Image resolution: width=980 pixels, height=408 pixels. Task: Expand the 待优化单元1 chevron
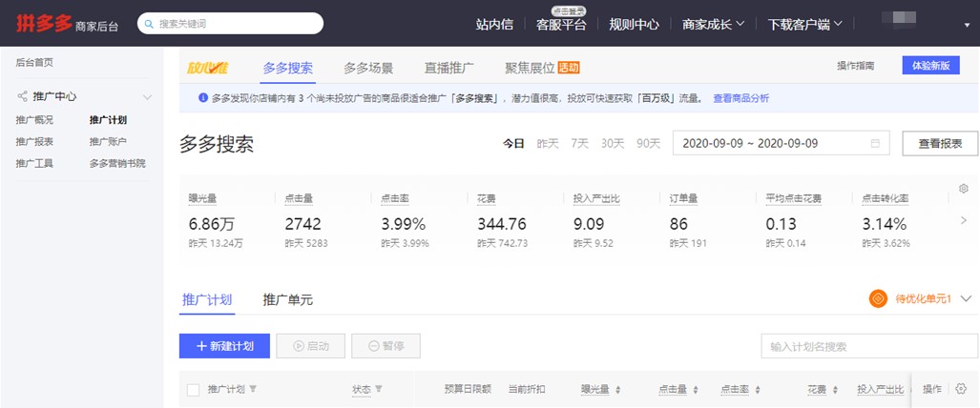tap(967, 298)
